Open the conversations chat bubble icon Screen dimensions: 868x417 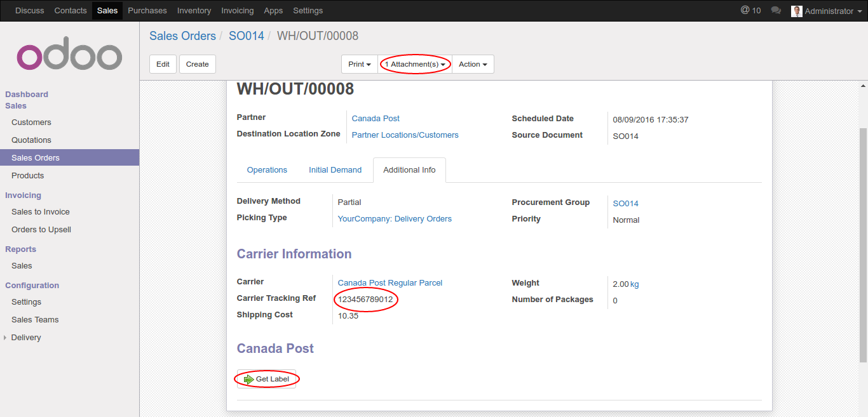[x=775, y=11]
